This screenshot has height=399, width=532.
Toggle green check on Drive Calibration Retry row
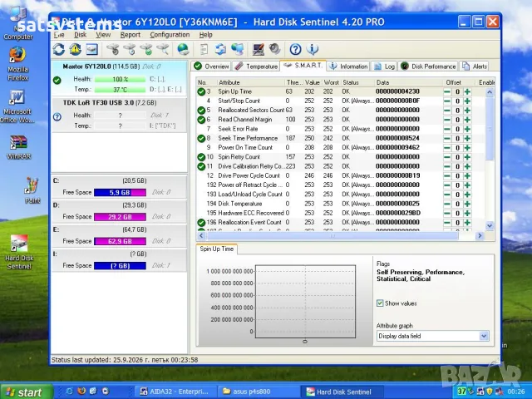(x=201, y=166)
